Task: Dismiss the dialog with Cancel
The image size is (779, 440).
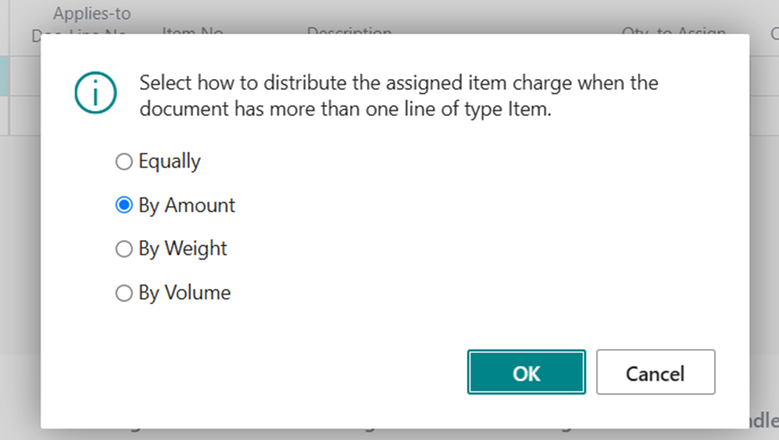Action: [655, 372]
